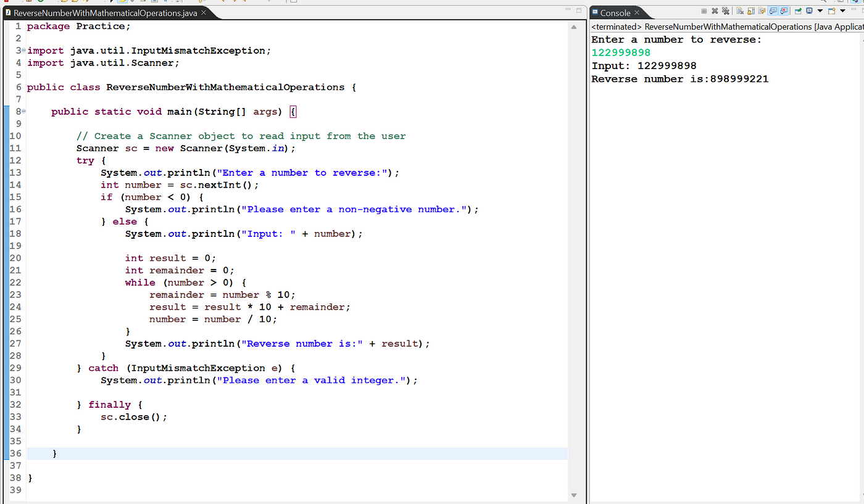Screen dimensions: 864x504
Task: Click the Open Console icon
Action: click(831, 11)
